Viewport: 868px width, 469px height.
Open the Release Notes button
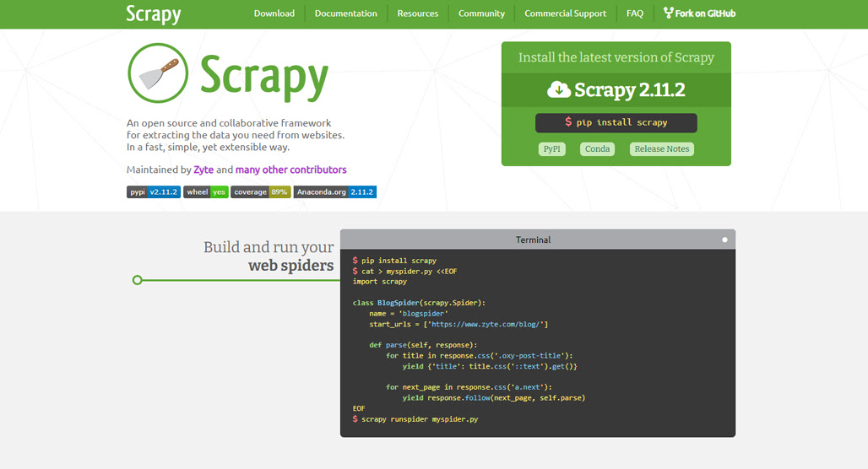661,148
